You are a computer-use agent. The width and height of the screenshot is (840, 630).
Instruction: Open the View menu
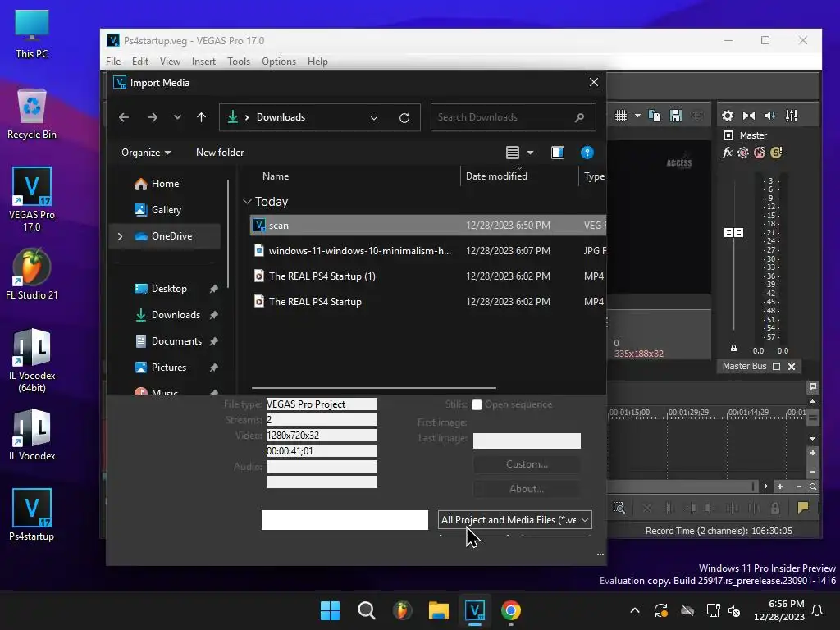point(170,62)
